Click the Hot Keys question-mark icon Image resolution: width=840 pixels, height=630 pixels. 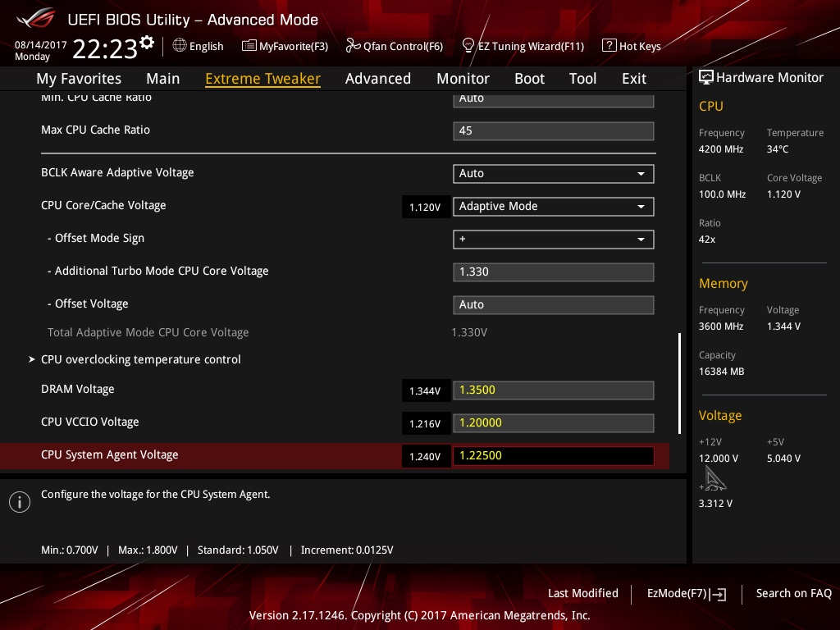pos(609,46)
